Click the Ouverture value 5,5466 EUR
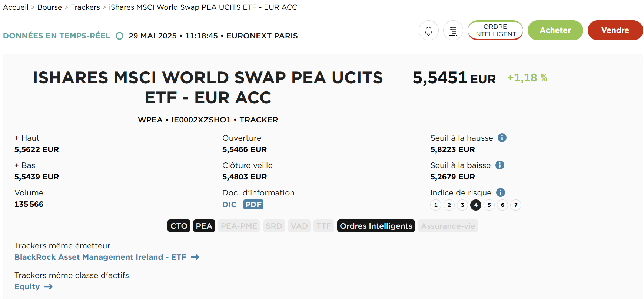 245,149
